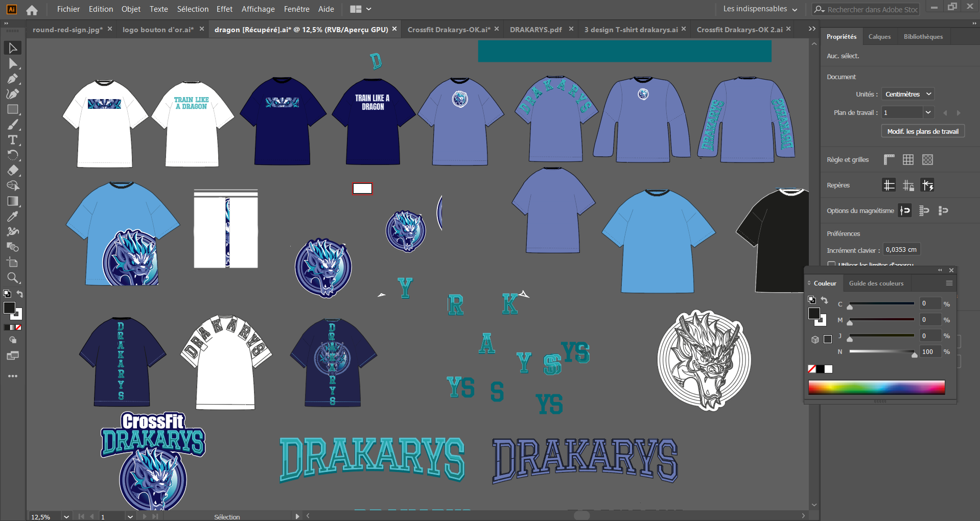Select the Artboard tool
The width and height of the screenshot is (980, 521).
[x=13, y=263]
